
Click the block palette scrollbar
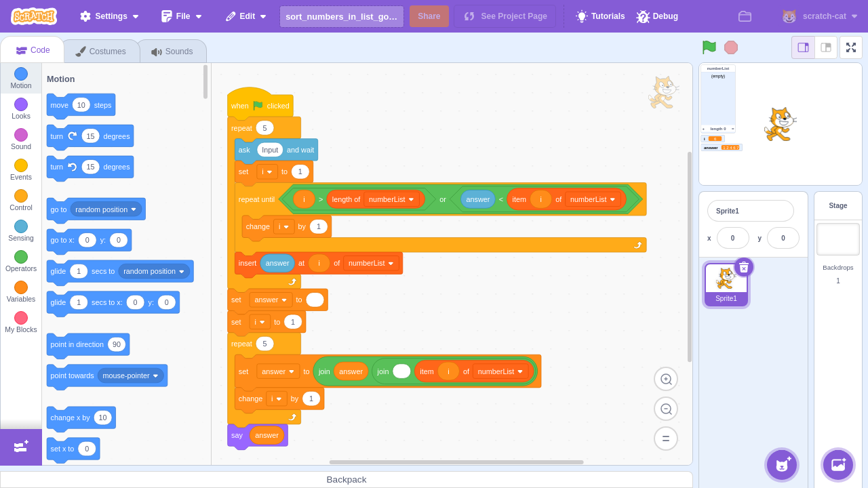click(205, 82)
